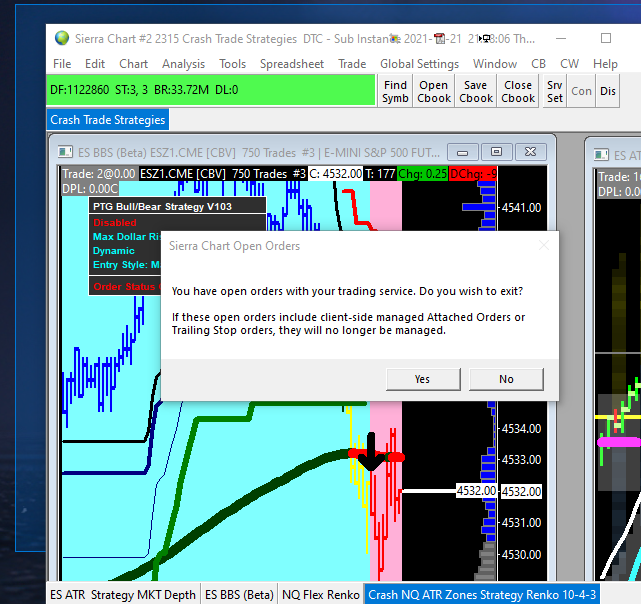
Task: Open the CB menu
Action: [x=538, y=64]
